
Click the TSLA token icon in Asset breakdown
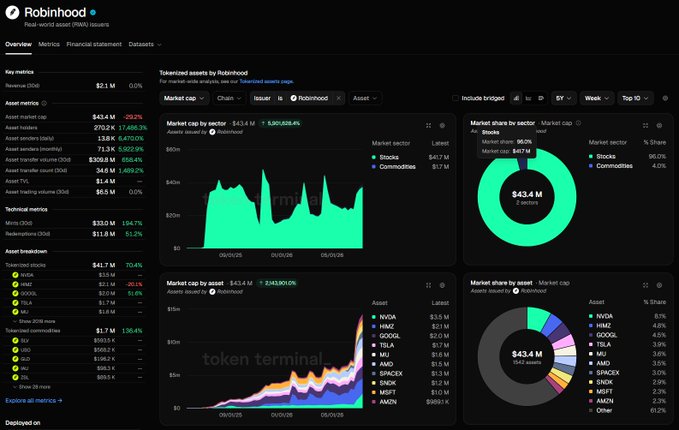[15, 303]
